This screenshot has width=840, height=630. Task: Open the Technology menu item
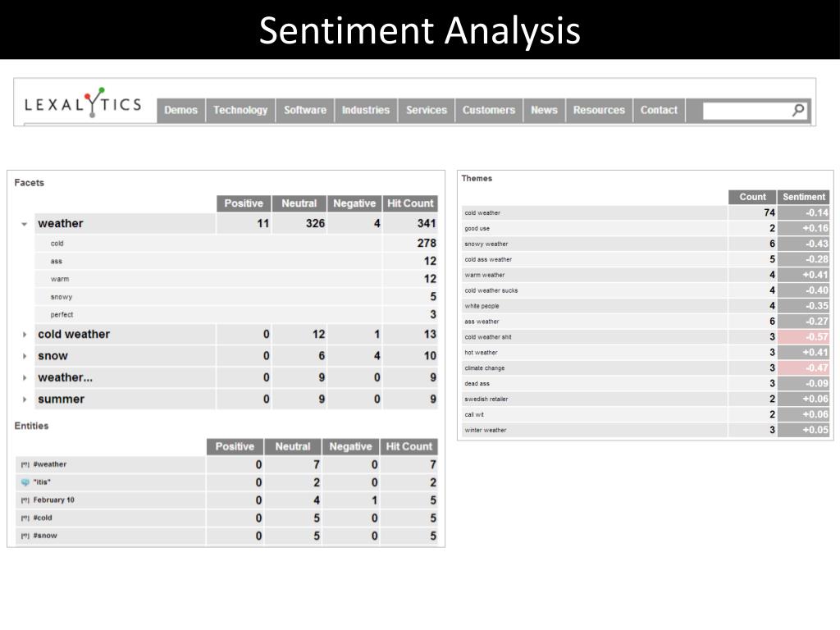point(240,110)
